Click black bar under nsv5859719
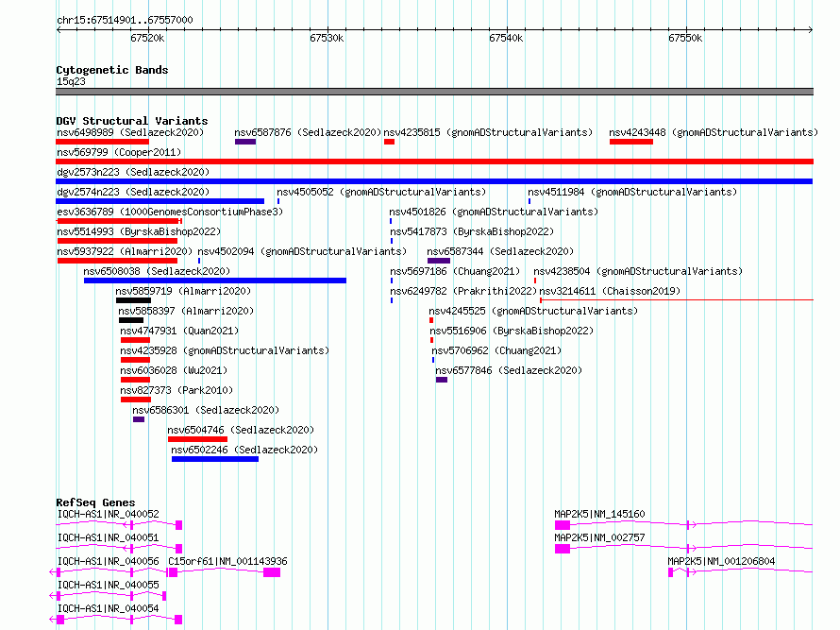840x630 pixels. [133, 300]
